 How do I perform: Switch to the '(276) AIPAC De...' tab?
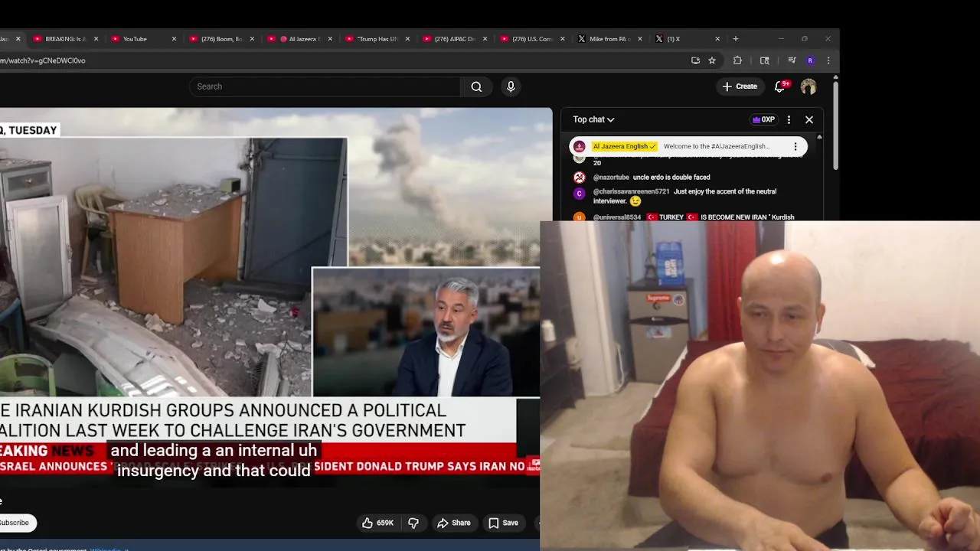pos(454,39)
